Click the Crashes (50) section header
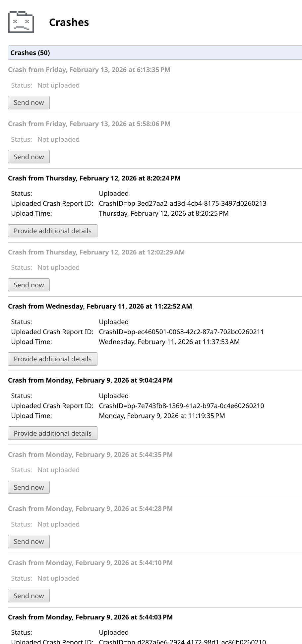 pos(30,53)
